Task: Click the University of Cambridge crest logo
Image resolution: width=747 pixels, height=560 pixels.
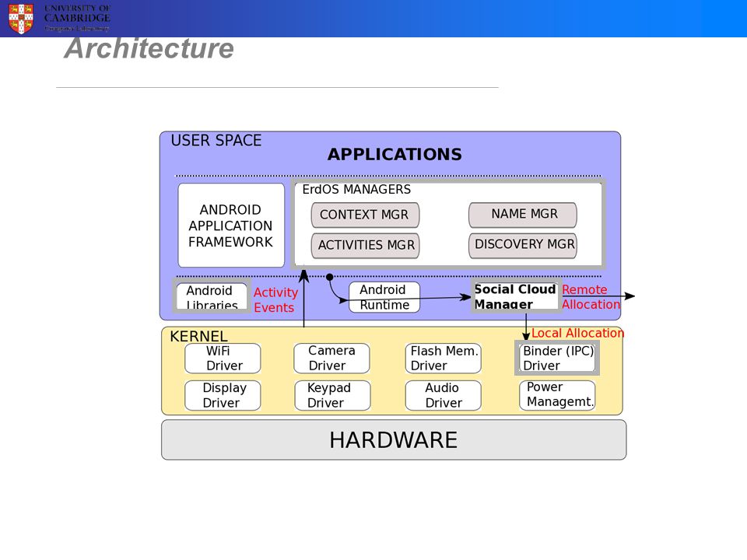Action: pos(20,18)
